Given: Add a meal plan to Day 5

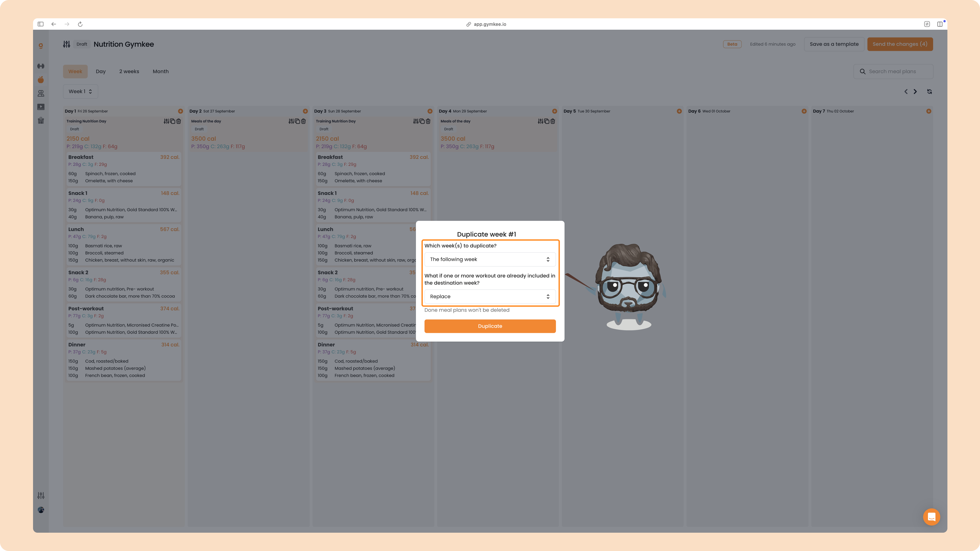Looking at the screenshot, I should pos(679,111).
